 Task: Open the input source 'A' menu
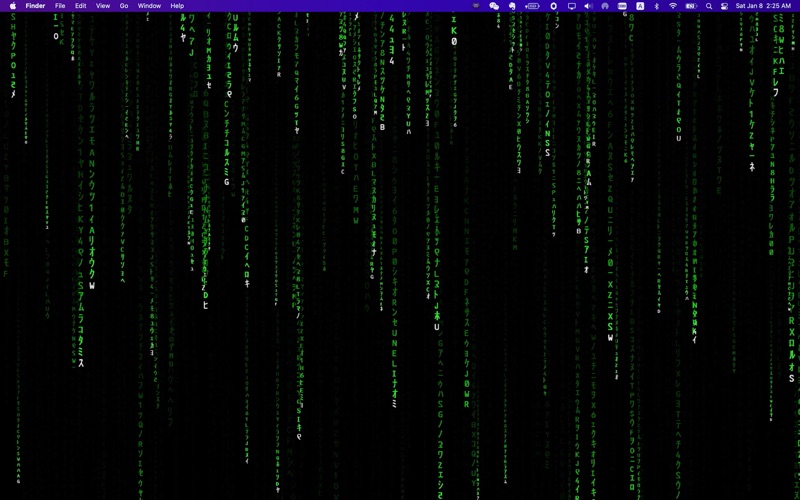[x=640, y=6]
